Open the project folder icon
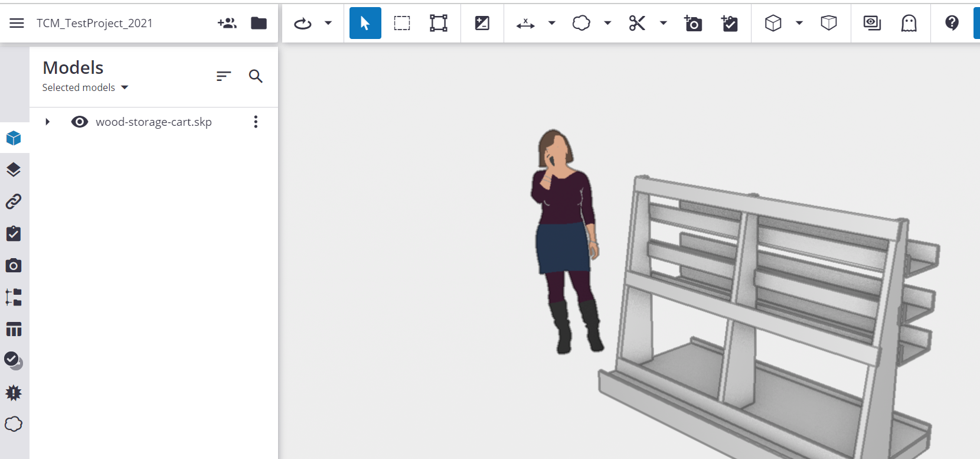980x459 pixels. tap(259, 23)
